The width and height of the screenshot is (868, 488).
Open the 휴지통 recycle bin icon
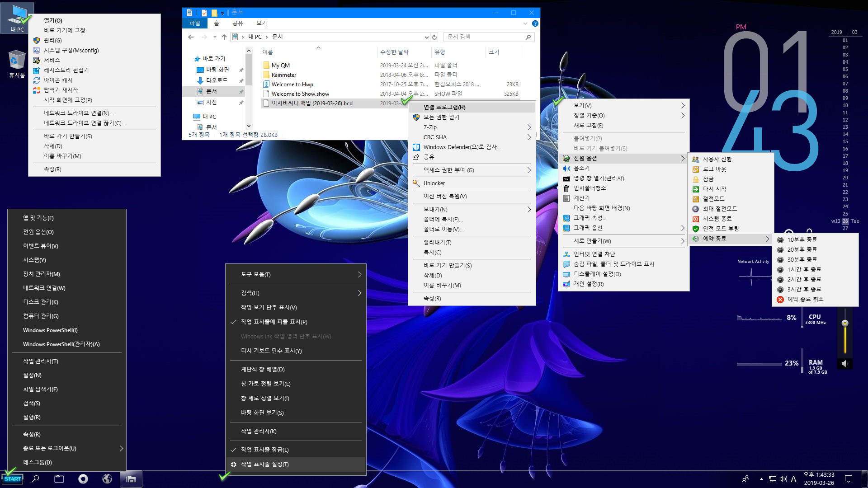(17, 64)
